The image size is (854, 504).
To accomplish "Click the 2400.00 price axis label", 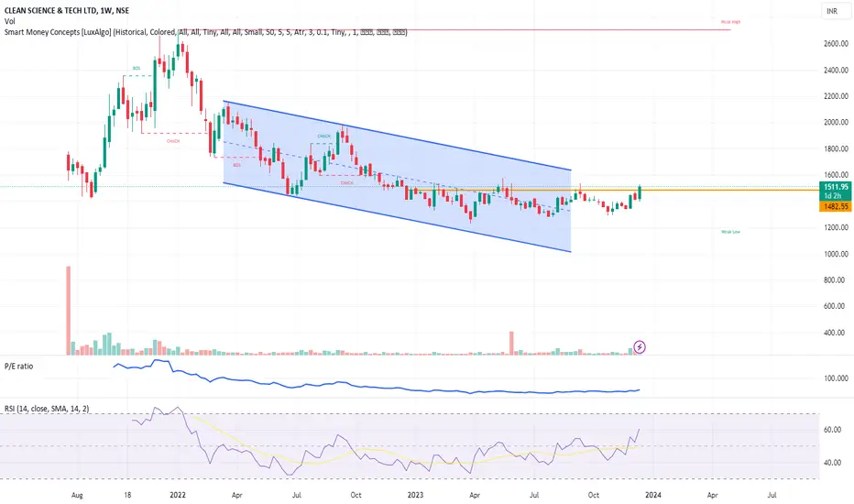I will tap(836, 70).
